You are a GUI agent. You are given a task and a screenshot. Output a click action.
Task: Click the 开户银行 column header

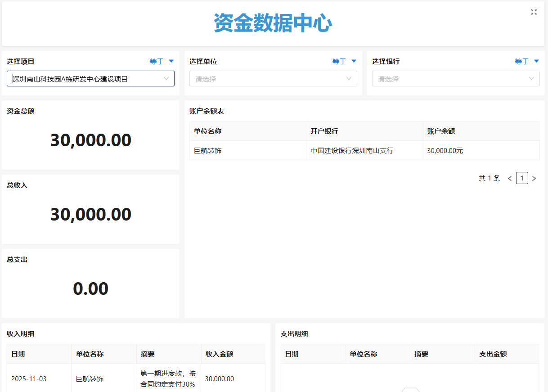tap(324, 131)
